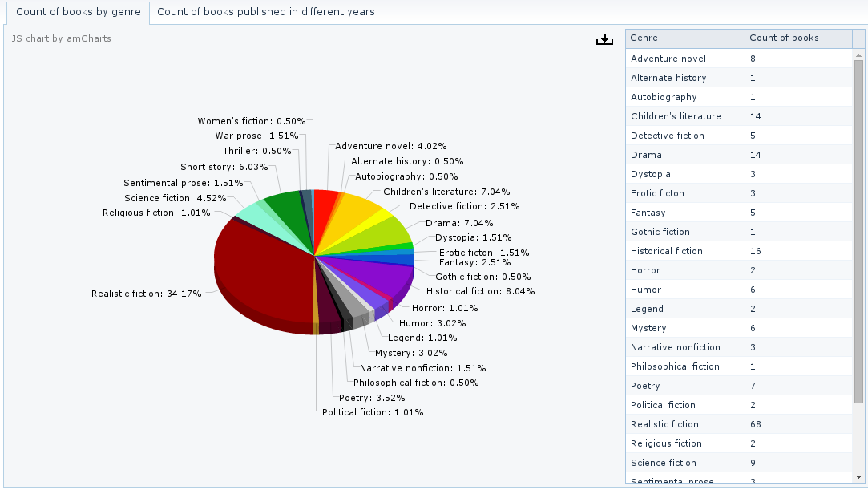Click the count value 68 in table

[756, 424]
